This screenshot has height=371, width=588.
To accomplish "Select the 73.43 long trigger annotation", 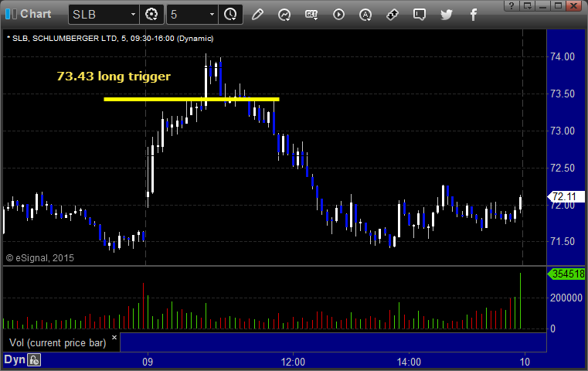I will [114, 77].
